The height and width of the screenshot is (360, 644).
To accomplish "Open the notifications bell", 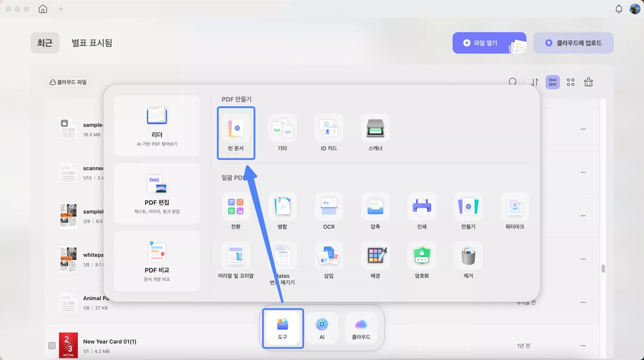I will (619, 9).
